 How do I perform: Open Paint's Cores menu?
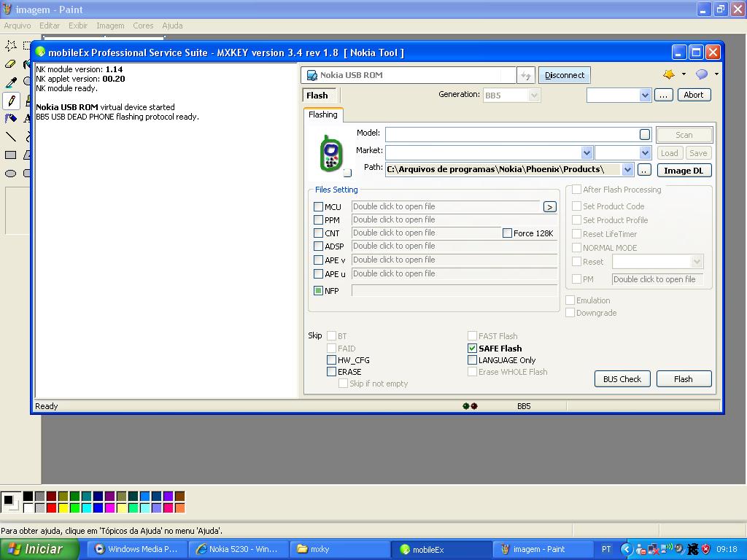[143, 26]
